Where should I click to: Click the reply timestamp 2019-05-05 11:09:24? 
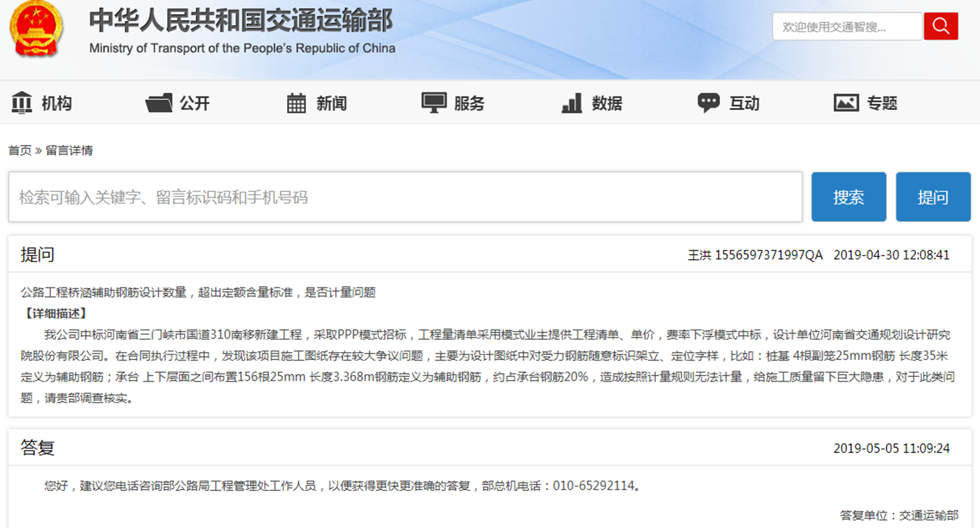[x=891, y=448]
